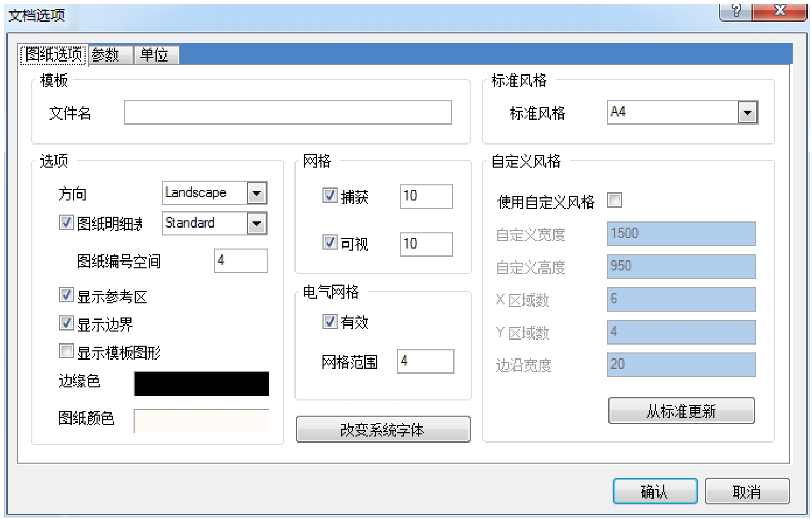812x519 pixels.
Task: Switch to the 图纸选项 tab
Action: pyautogui.click(x=53, y=54)
